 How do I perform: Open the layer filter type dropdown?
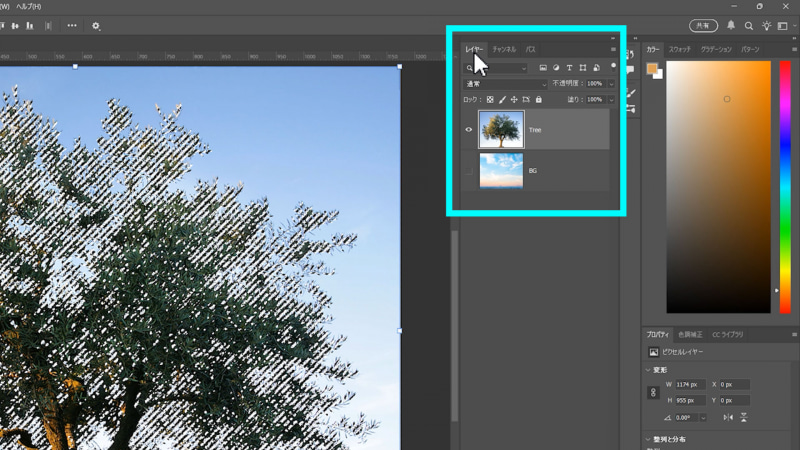495,68
